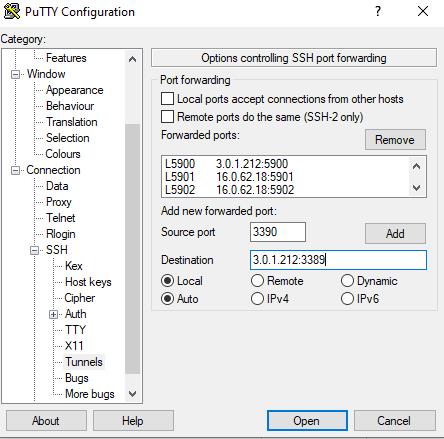Open the Host keys category
Image resolution: width=444 pixels, height=439 pixels.
click(88, 282)
